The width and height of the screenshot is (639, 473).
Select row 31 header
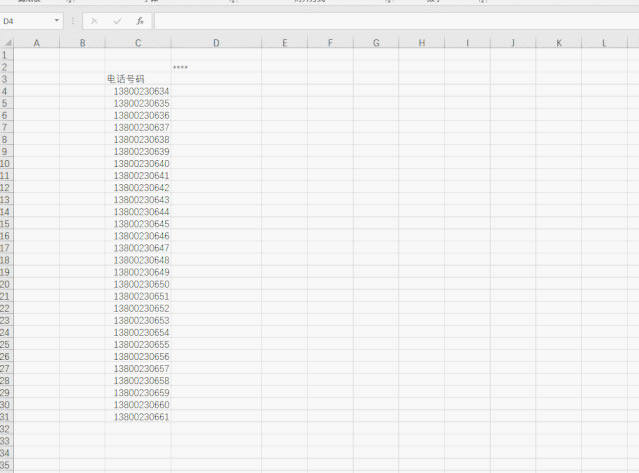6,417
